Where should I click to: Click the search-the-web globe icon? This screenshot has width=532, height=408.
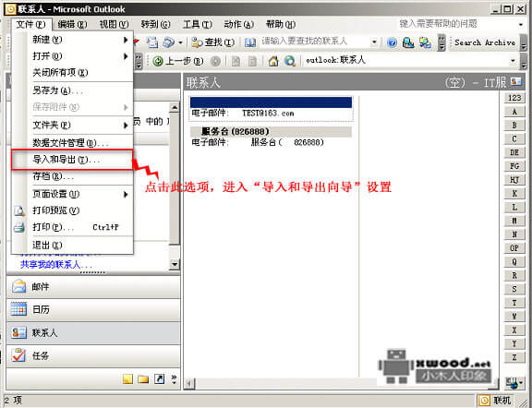[x=290, y=61]
